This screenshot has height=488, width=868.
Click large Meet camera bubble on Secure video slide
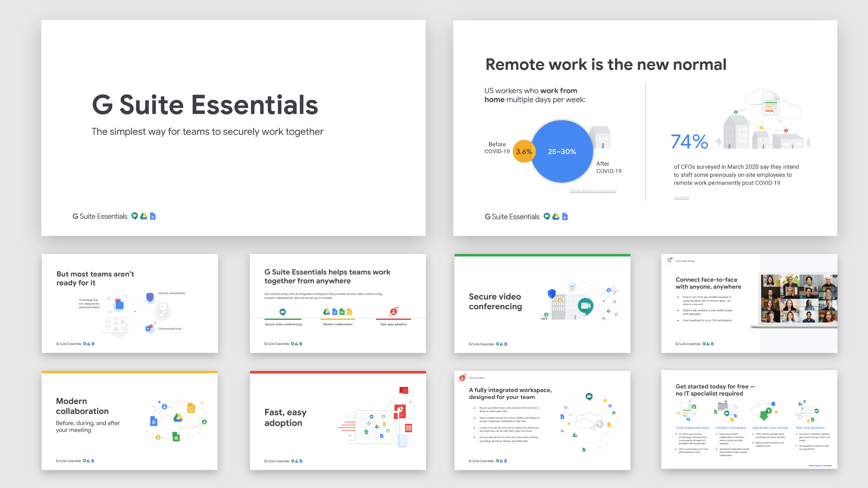pos(586,306)
